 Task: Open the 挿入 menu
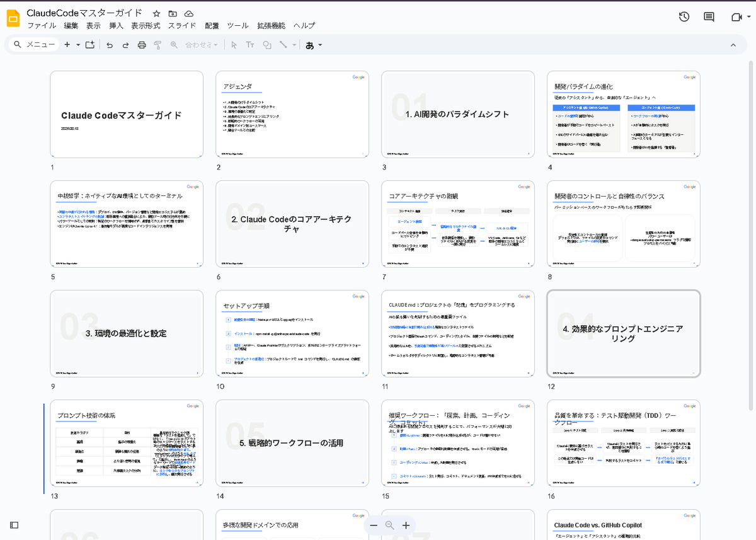(x=117, y=26)
